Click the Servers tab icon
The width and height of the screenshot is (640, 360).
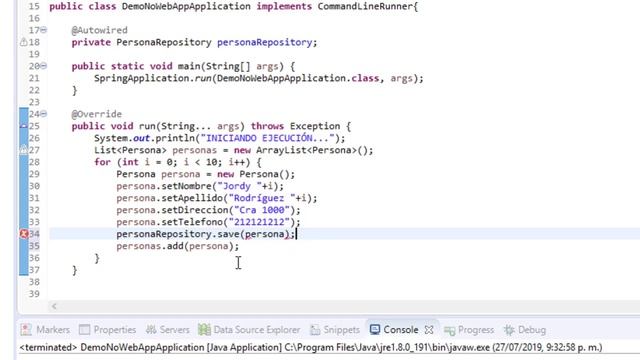pos(151,330)
